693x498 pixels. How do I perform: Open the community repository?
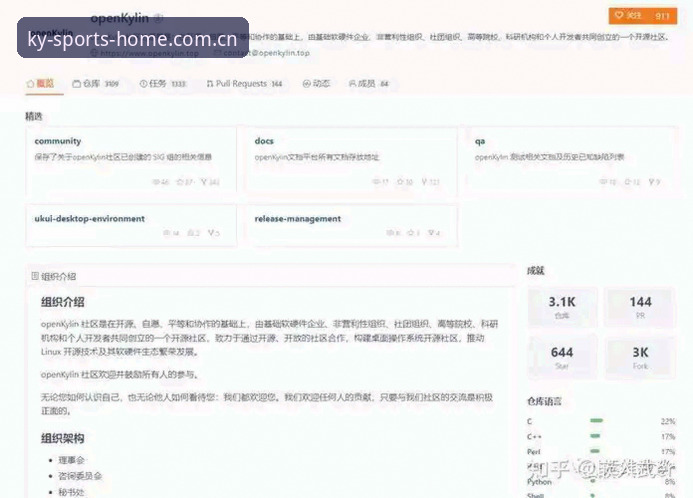tap(58, 141)
